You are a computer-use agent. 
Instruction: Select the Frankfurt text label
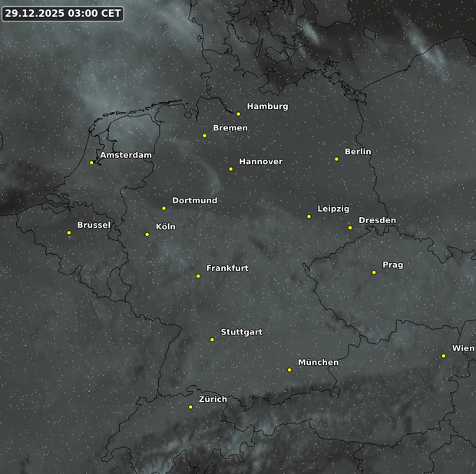pos(227,268)
